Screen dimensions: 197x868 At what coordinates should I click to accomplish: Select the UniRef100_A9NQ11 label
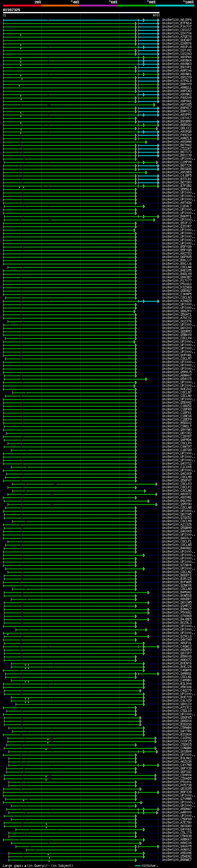tap(177, 88)
